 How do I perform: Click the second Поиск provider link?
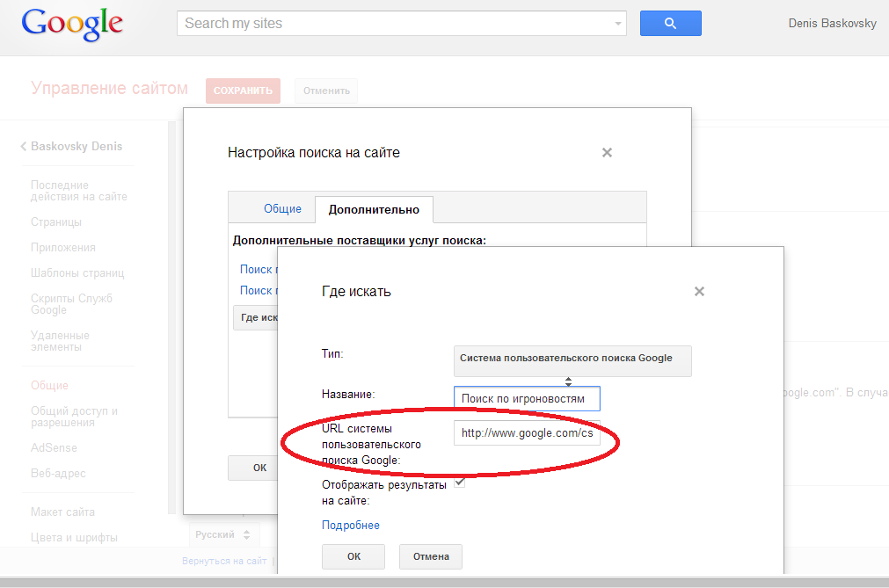(x=259, y=291)
